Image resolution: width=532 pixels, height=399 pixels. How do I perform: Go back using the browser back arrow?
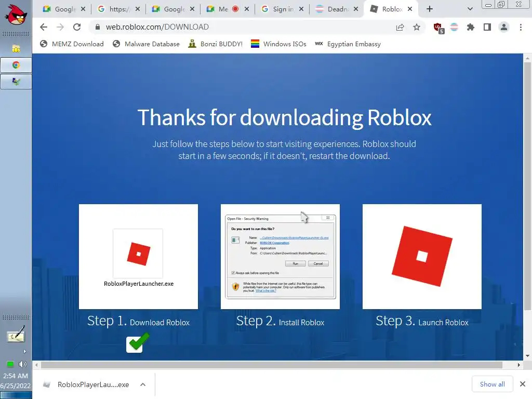tap(44, 27)
